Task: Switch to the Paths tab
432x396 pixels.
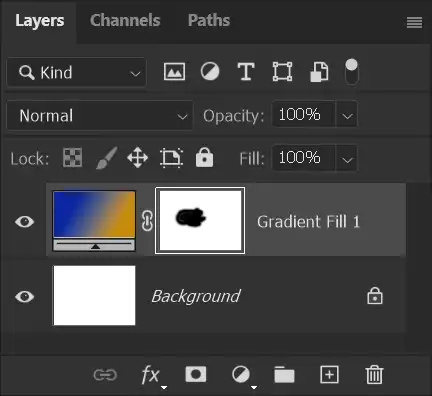Action: point(209,20)
